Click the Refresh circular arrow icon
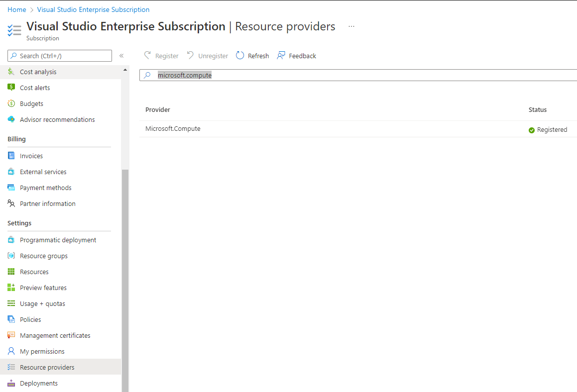This screenshot has height=392, width=577. tap(240, 56)
